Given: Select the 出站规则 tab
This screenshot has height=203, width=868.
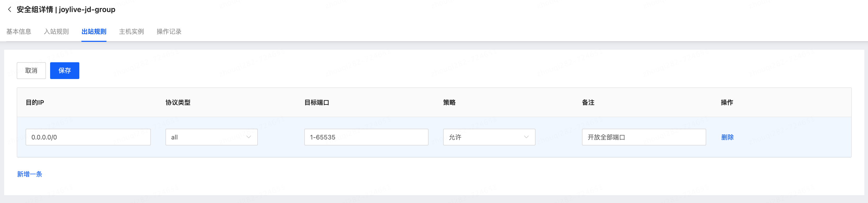Looking at the screenshot, I should [94, 31].
